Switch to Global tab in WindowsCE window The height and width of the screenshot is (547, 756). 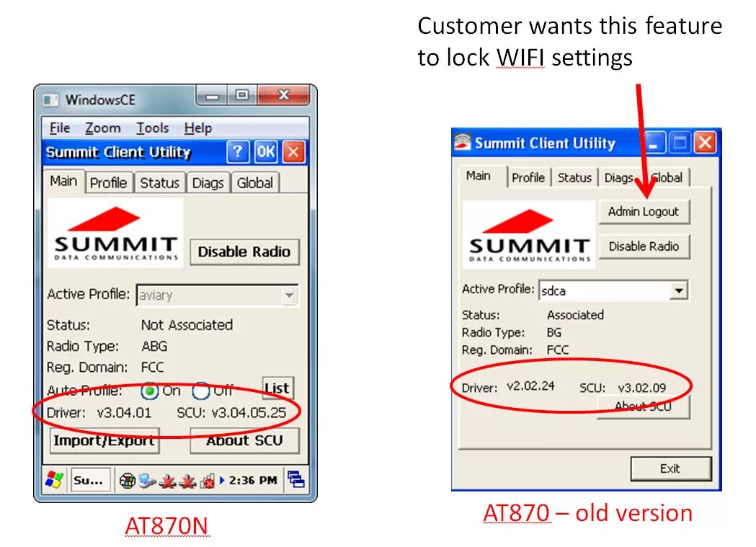[255, 183]
